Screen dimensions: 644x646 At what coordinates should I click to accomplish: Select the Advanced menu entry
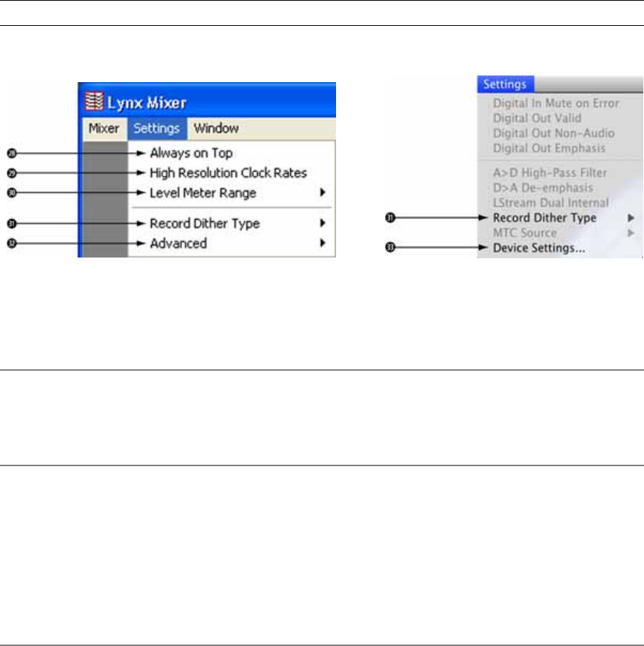coord(178,243)
